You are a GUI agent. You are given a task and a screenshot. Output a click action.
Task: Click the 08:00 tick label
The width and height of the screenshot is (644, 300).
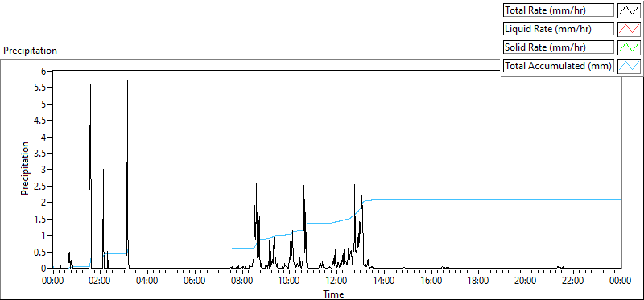(x=242, y=282)
